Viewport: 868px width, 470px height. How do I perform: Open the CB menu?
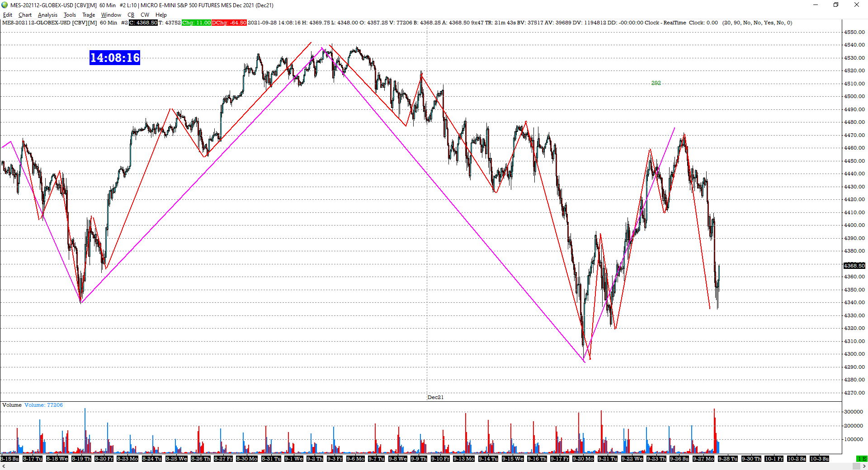click(x=131, y=15)
